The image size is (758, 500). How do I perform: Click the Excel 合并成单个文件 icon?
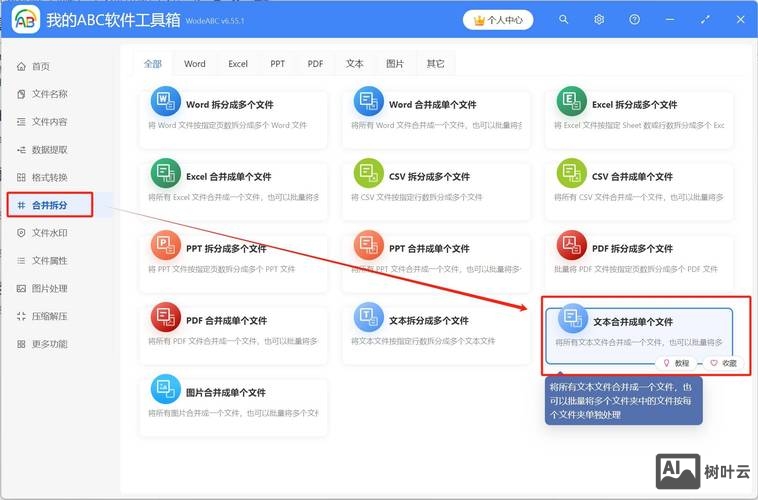tap(165, 173)
